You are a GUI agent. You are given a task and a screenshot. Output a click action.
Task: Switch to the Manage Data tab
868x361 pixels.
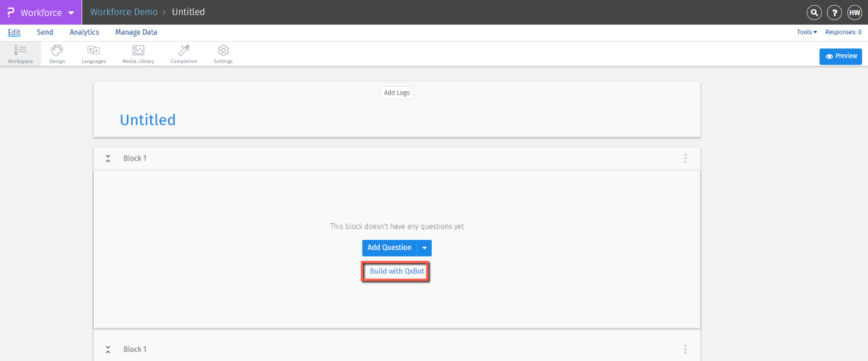click(x=136, y=33)
